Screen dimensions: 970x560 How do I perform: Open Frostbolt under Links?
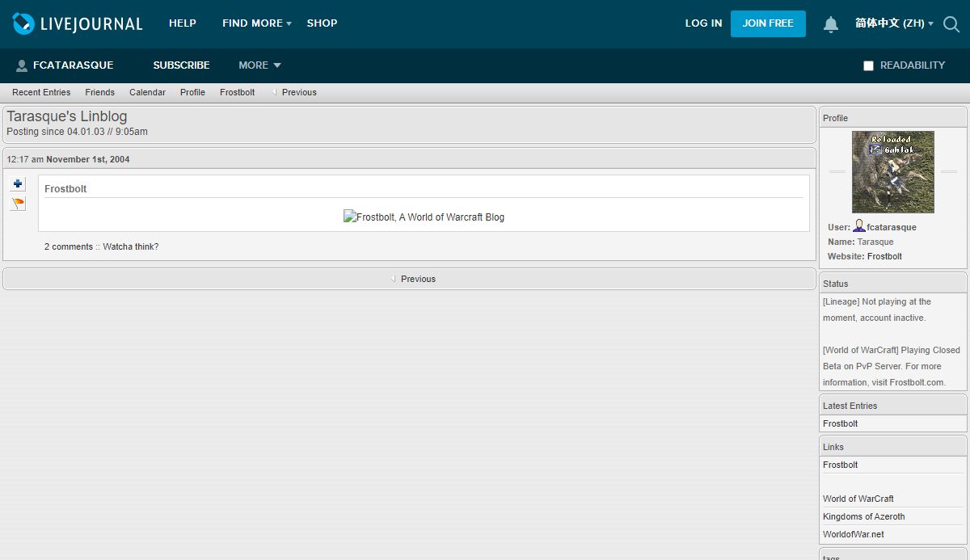point(841,465)
